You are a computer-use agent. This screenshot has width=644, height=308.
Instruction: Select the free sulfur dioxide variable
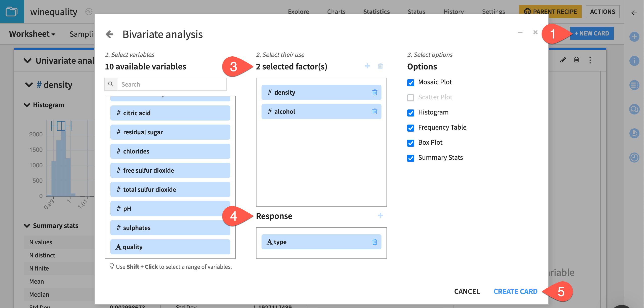[170, 170]
